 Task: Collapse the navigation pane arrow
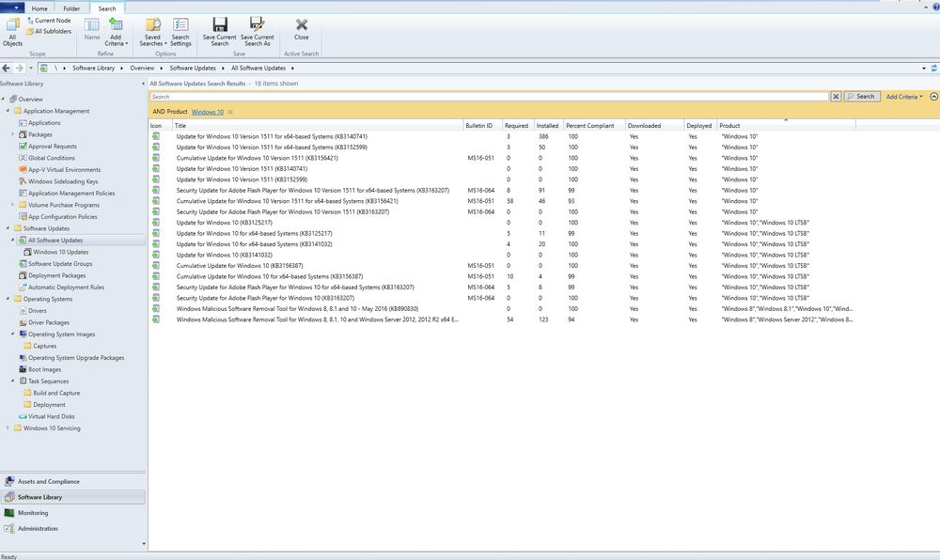coord(143,84)
